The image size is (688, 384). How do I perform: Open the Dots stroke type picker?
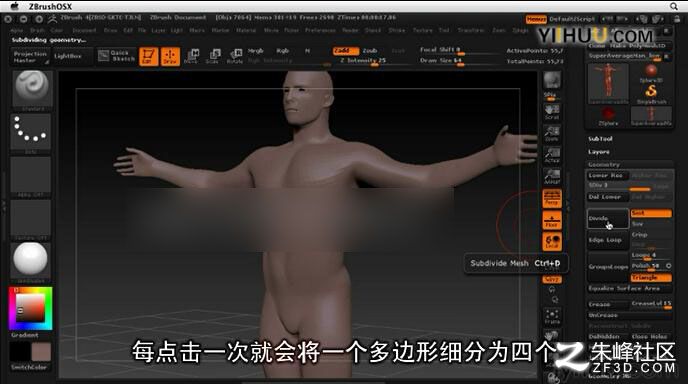tap(31, 133)
